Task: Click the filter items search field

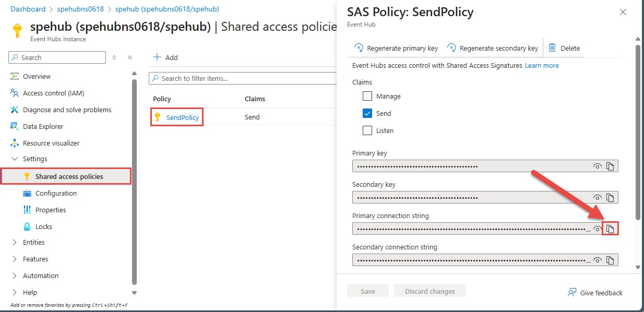Action: [245, 78]
